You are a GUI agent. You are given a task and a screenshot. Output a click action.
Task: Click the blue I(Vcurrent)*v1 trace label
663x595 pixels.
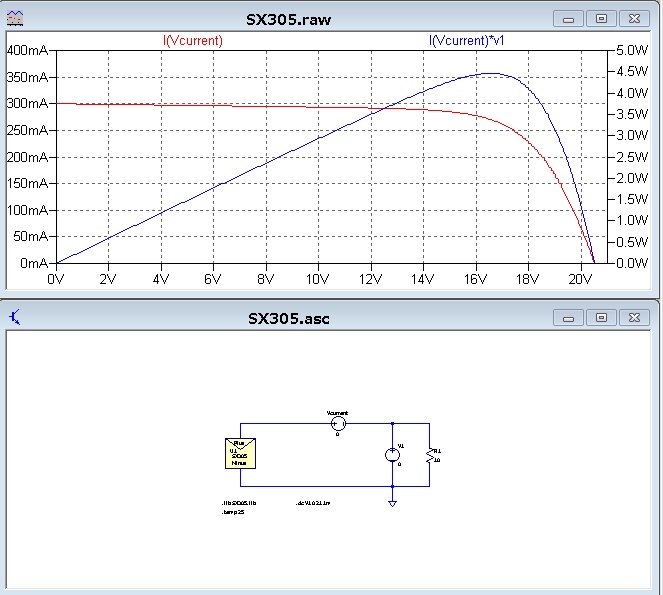click(466, 41)
